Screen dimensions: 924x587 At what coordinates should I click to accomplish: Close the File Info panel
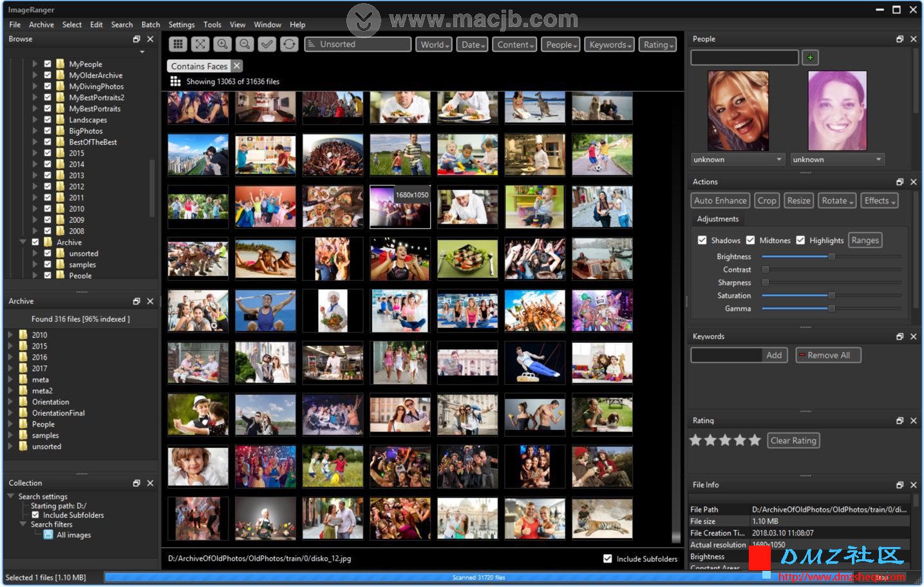coord(913,485)
